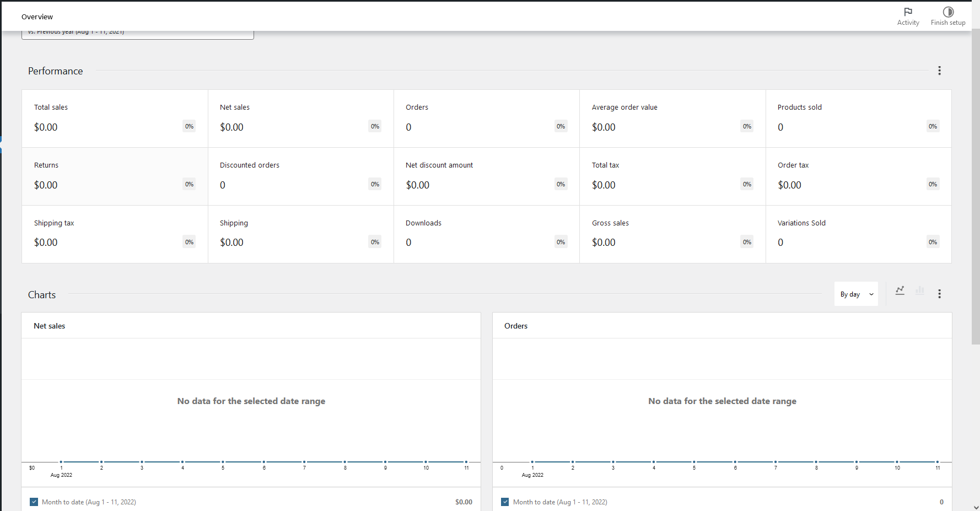
Task: Switch charts to line chart view
Action: tap(900, 291)
